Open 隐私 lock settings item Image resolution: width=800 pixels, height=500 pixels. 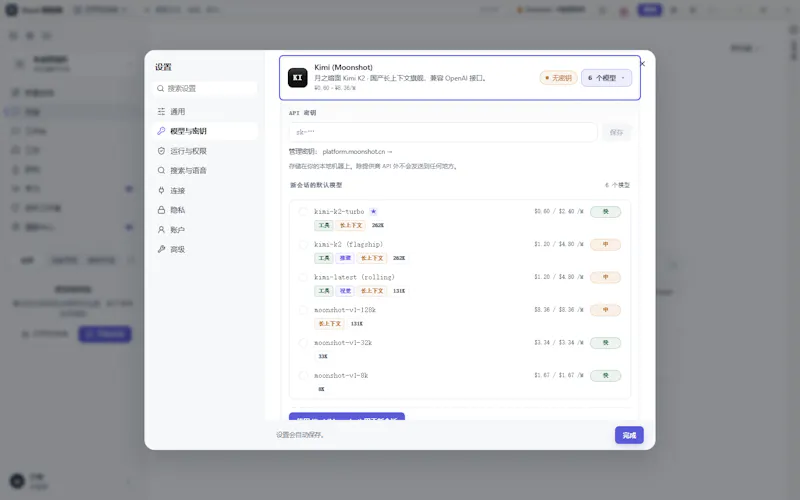click(205, 210)
